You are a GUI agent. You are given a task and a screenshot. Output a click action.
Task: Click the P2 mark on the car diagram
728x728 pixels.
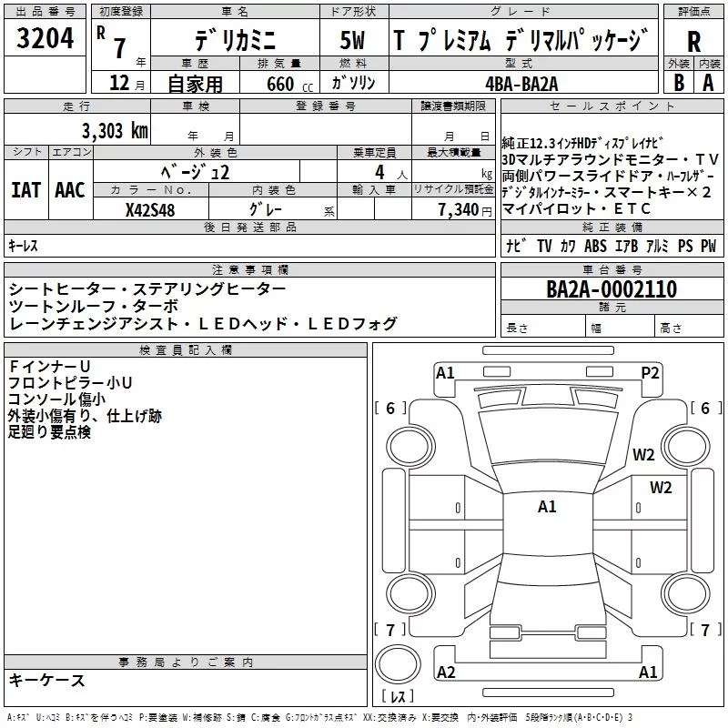650,373
